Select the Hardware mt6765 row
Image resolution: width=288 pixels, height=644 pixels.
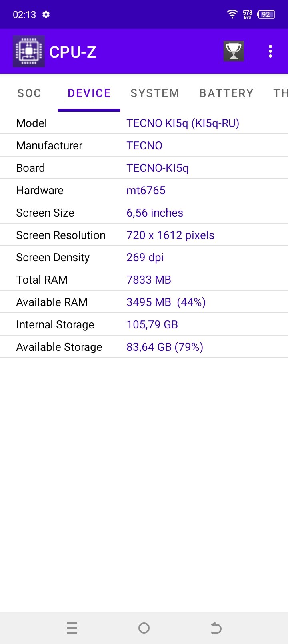[144, 191]
